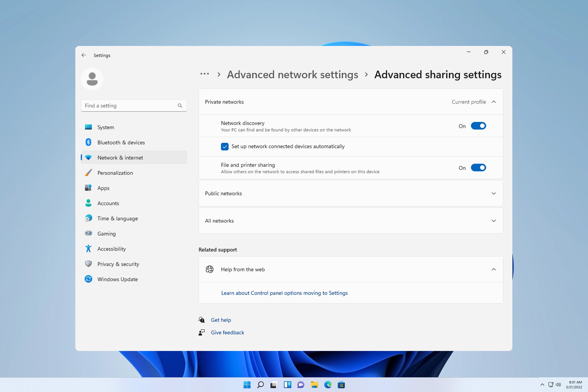This screenshot has height=392, width=588.
Task: Select the Accounts menu item
Action: click(x=108, y=203)
